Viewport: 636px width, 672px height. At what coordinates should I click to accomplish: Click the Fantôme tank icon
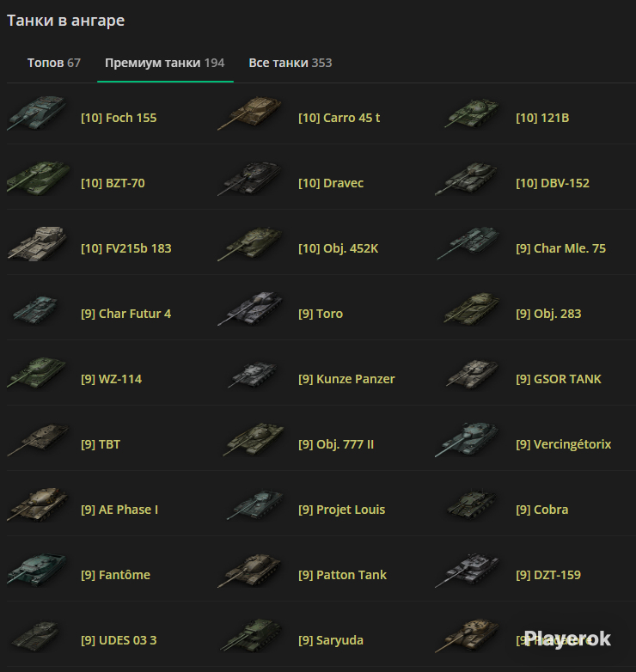37,570
